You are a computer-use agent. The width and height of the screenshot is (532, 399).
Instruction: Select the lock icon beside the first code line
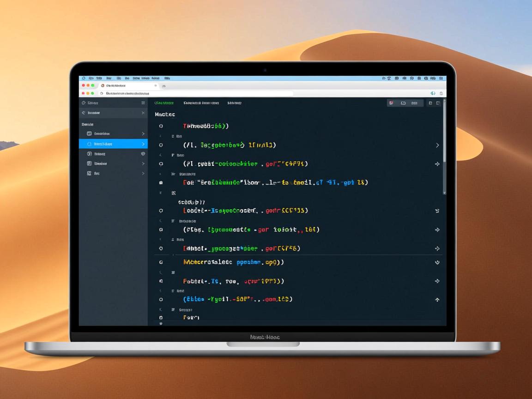tap(161, 125)
